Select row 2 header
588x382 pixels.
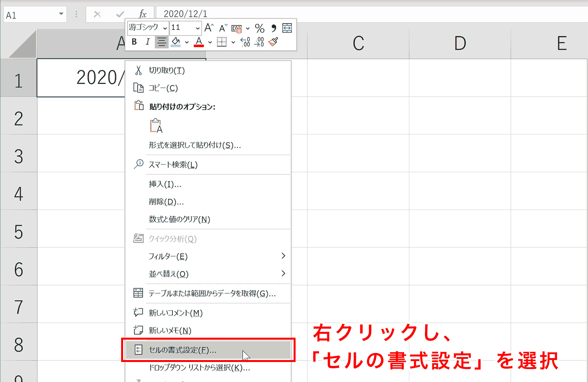click(x=18, y=116)
